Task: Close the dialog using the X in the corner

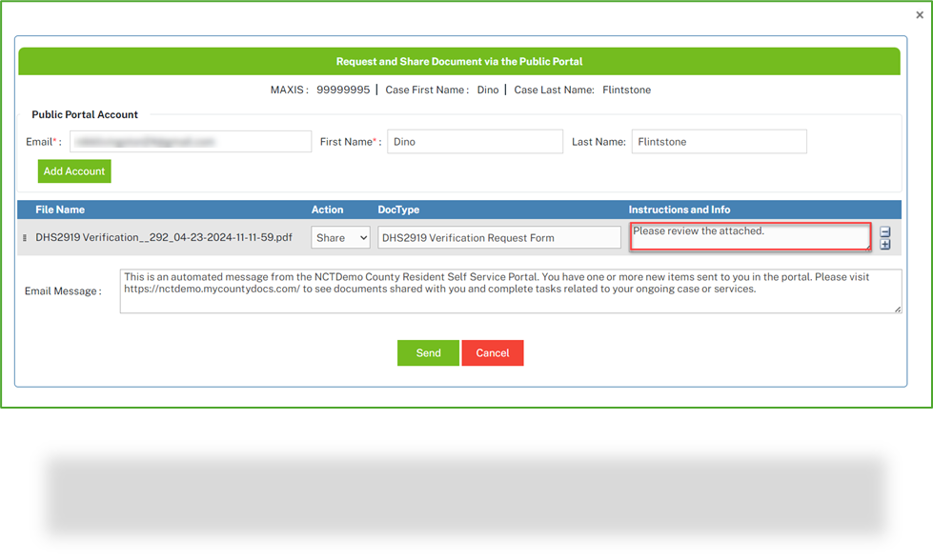Action: [918, 13]
